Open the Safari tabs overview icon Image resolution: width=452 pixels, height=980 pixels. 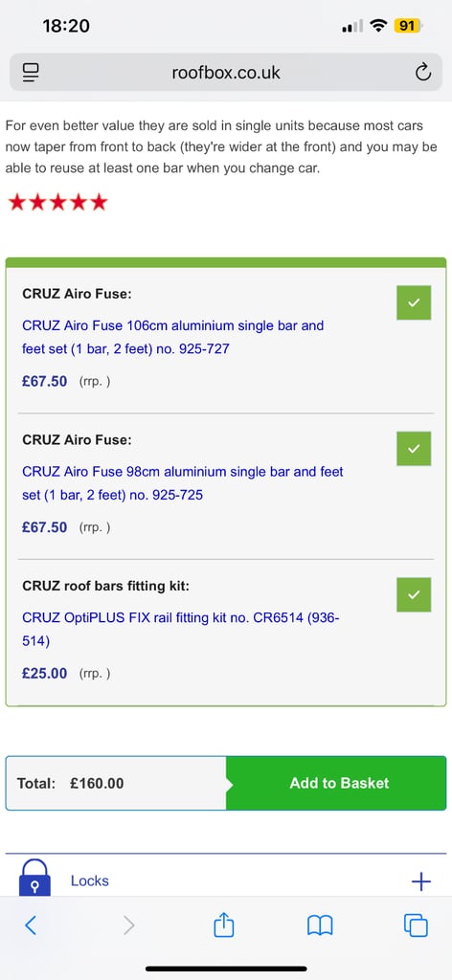click(416, 925)
